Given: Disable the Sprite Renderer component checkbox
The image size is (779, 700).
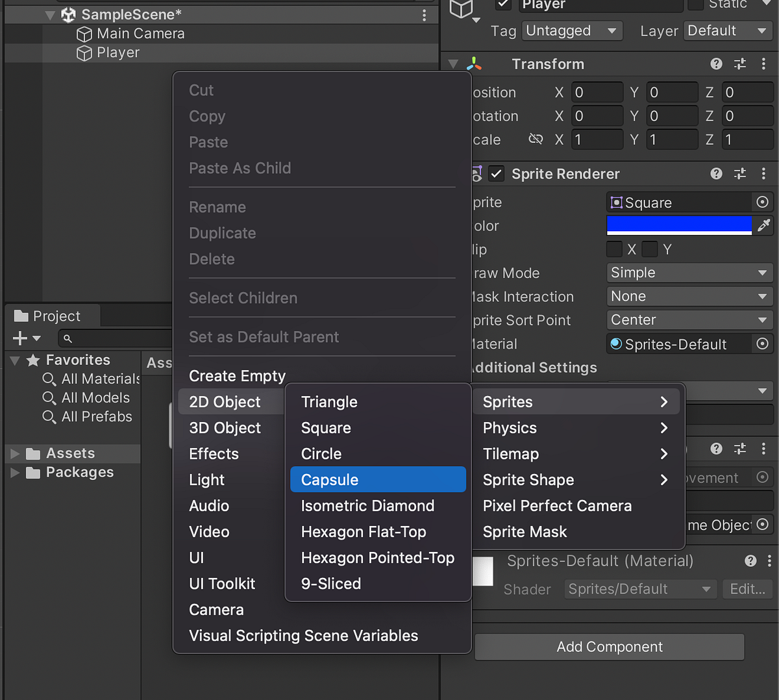Looking at the screenshot, I should 497,173.
